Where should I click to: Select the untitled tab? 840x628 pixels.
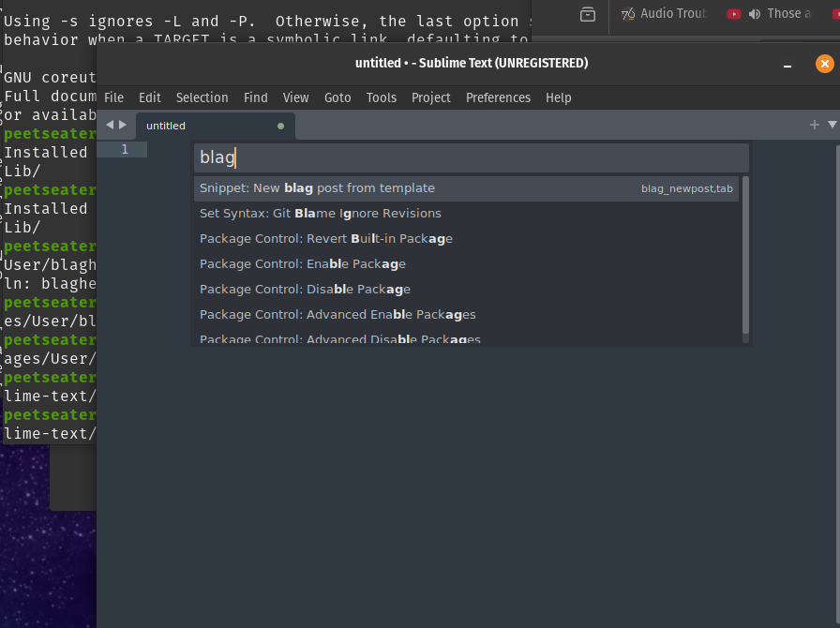pos(216,126)
